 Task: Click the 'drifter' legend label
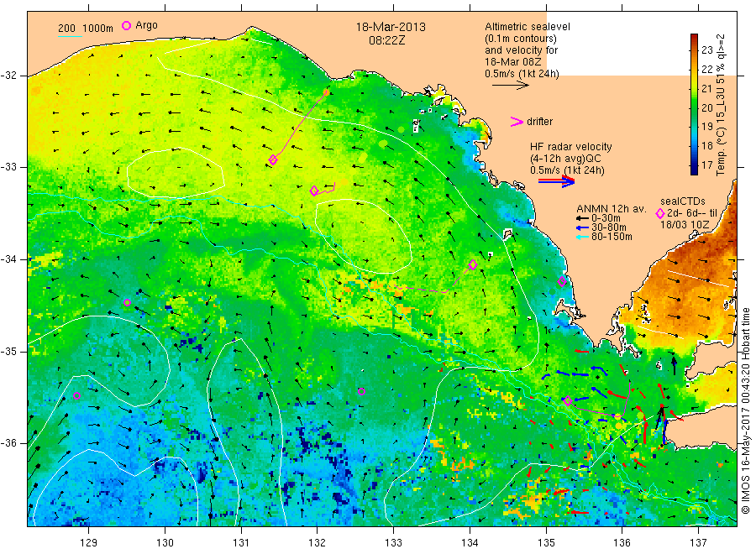[x=540, y=122]
